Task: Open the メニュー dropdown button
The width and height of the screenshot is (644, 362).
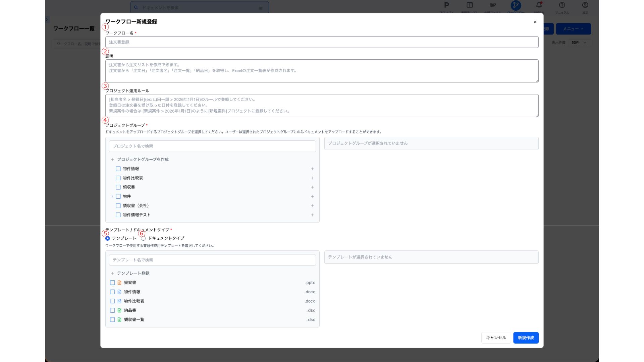Action: pos(573,29)
